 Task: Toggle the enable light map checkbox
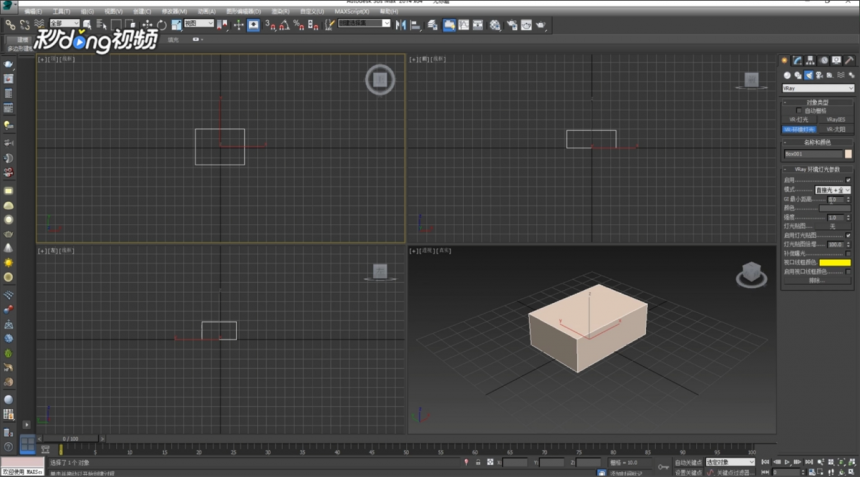point(848,235)
